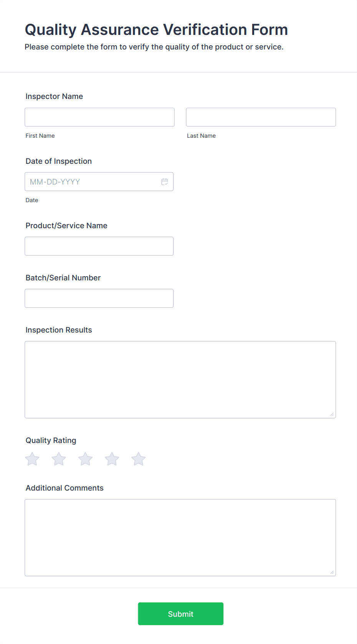Click the Quality Assurance Verification Form heading
This screenshot has height=644, width=357.
156,30
